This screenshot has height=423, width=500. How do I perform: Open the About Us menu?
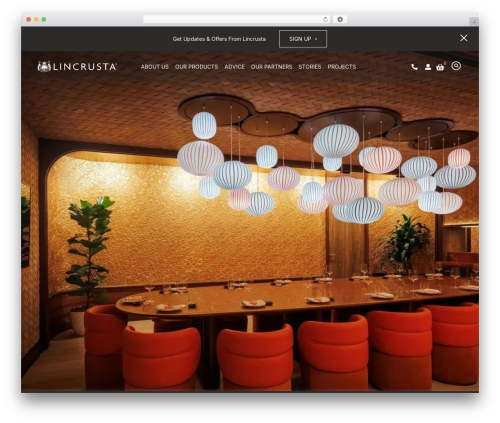155,67
